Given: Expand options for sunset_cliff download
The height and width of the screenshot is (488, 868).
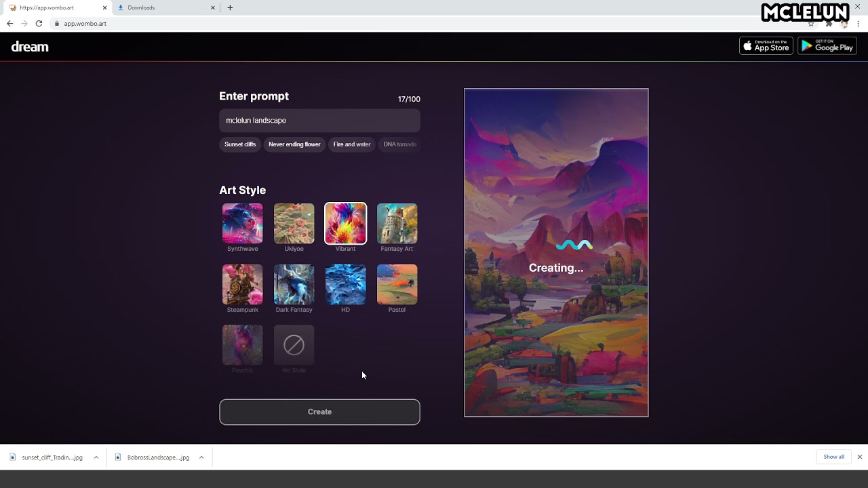Looking at the screenshot, I should click(x=96, y=457).
